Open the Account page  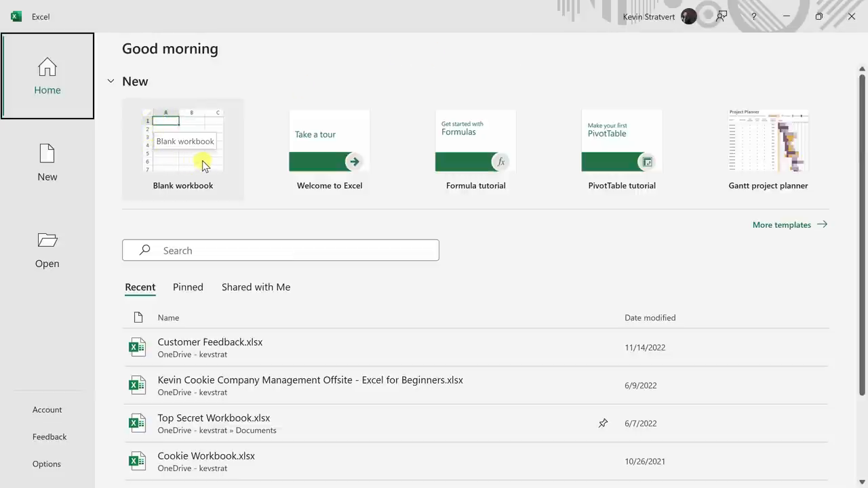click(47, 409)
